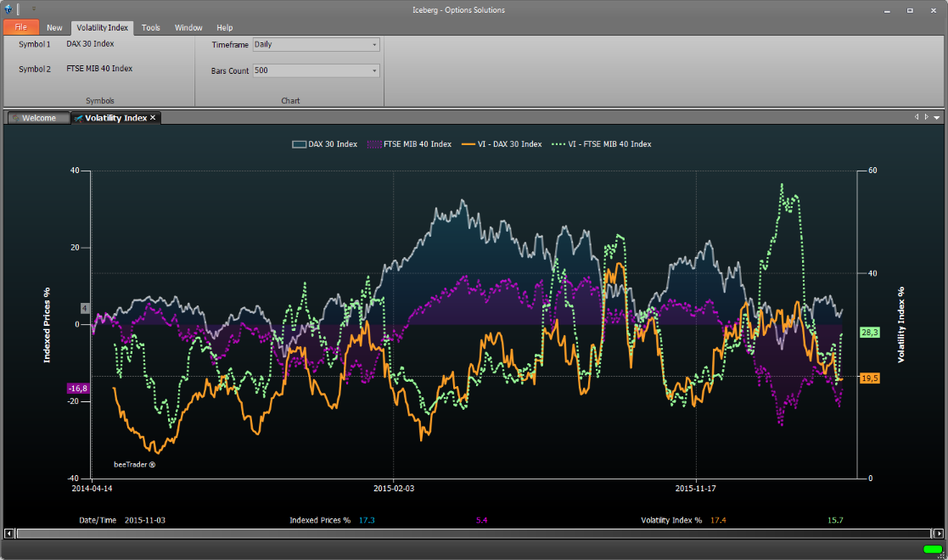Expand the Bars Count dropdown
The height and width of the screenshot is (560, 948).
coord(374,70)
